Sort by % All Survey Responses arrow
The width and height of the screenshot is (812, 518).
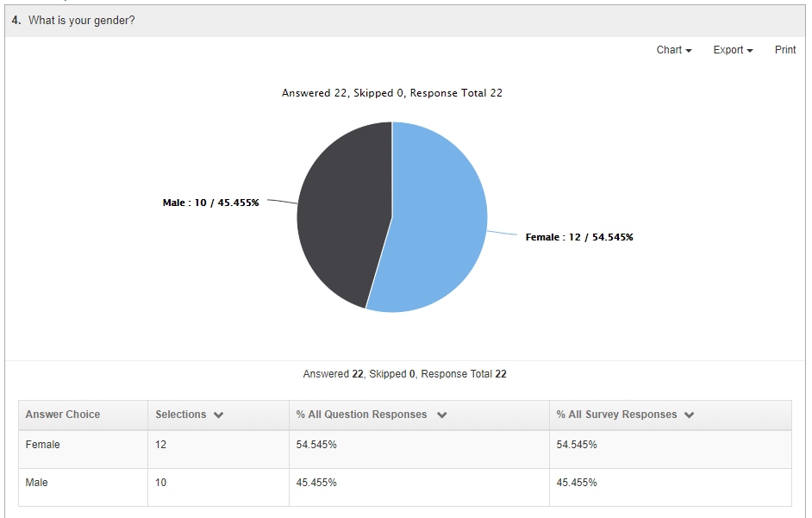689,415
